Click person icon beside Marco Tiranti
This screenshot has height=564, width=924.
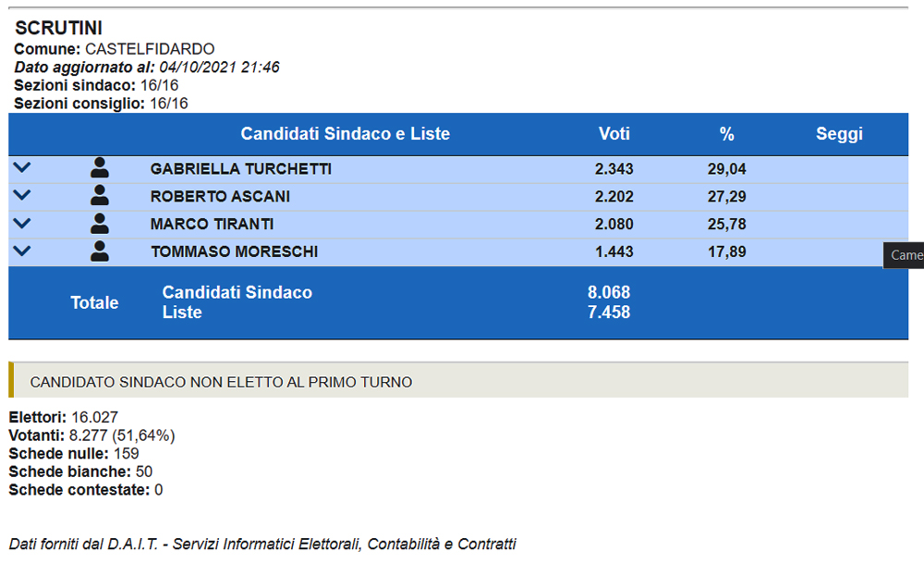(100, 224)
